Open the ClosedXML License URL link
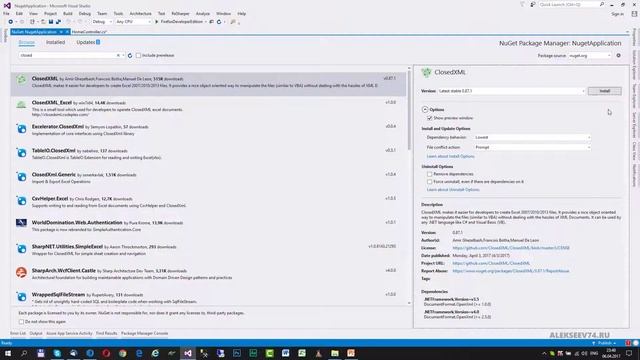 pos(511,248)
